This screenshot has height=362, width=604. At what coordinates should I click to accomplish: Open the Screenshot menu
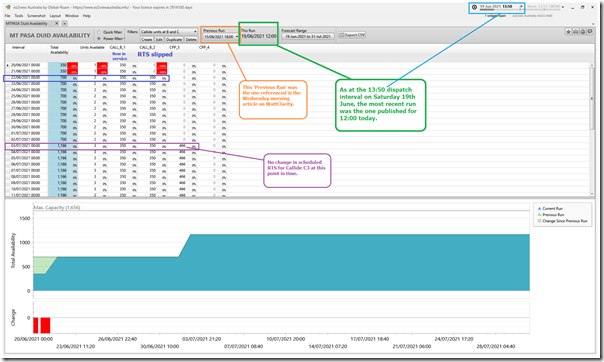(x=36, y=16)
